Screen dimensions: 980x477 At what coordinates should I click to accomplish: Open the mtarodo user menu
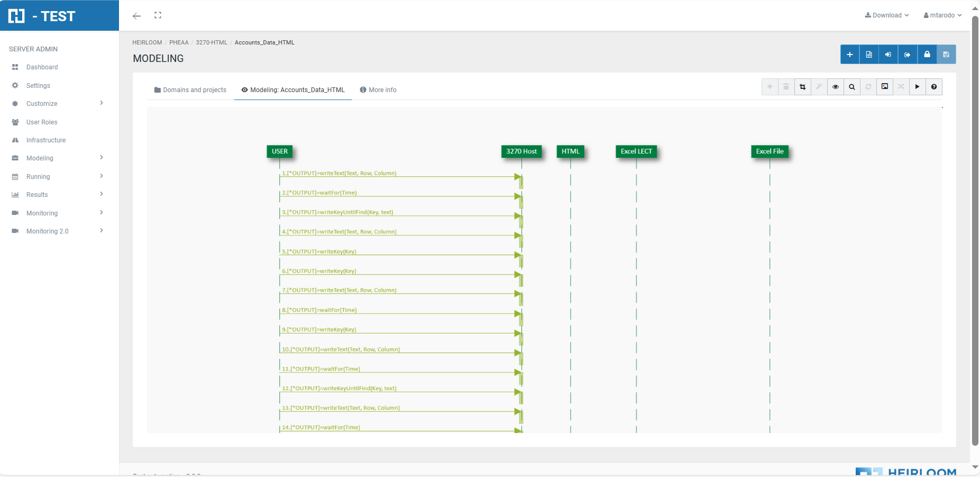pyautogui.click(x=942, y=15)
